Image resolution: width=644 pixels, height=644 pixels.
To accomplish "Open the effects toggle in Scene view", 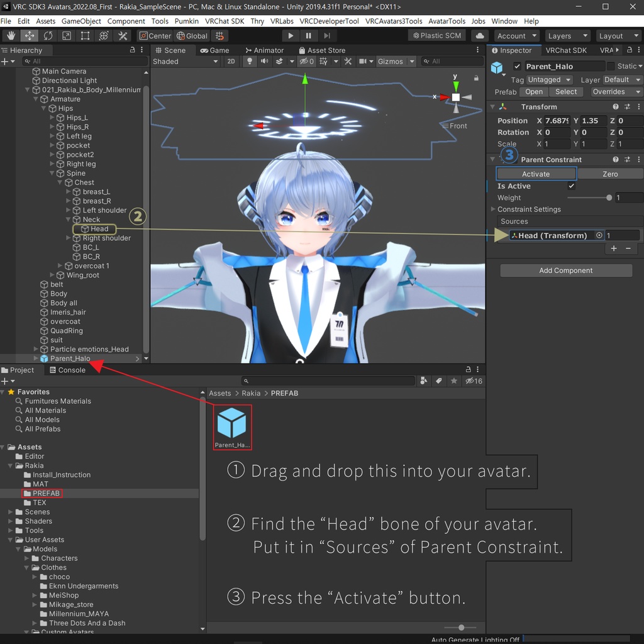I will coord(279,61).
